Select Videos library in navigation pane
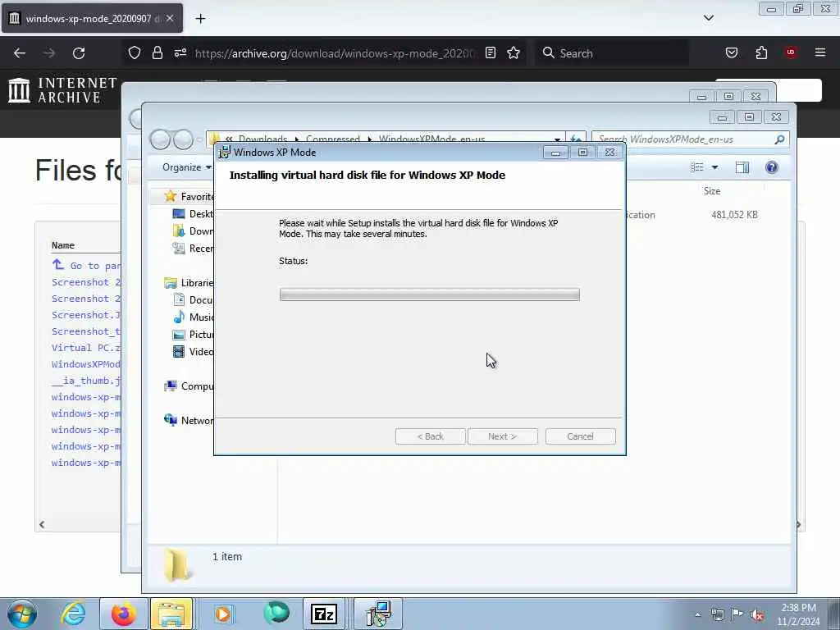The height and width of the screenshot is (630, 840). (x=193, y=351)
